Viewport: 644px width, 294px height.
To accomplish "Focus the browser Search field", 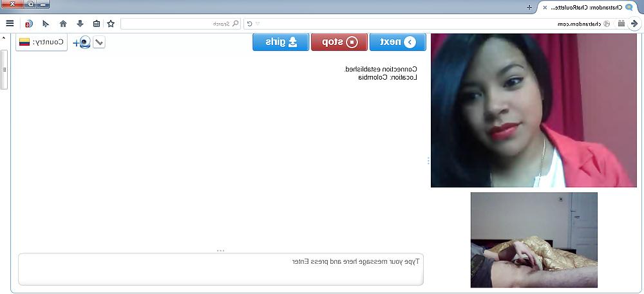I will pyautogui.click(x=181, y=24).
